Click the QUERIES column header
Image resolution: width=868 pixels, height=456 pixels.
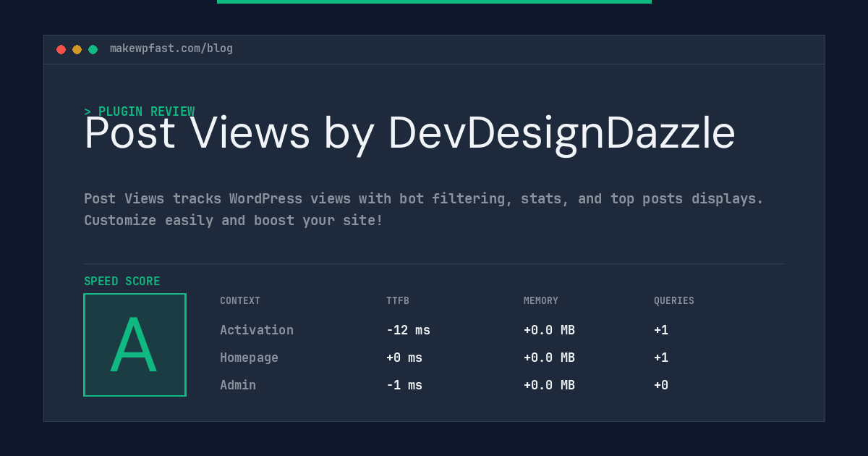pyautogui.click(x=674, y=301)
